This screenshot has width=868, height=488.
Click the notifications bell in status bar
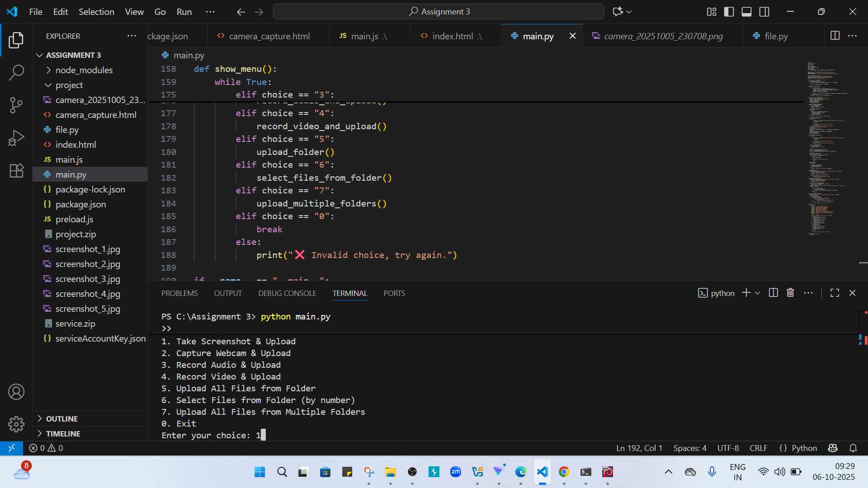click(x=853, y=448)
